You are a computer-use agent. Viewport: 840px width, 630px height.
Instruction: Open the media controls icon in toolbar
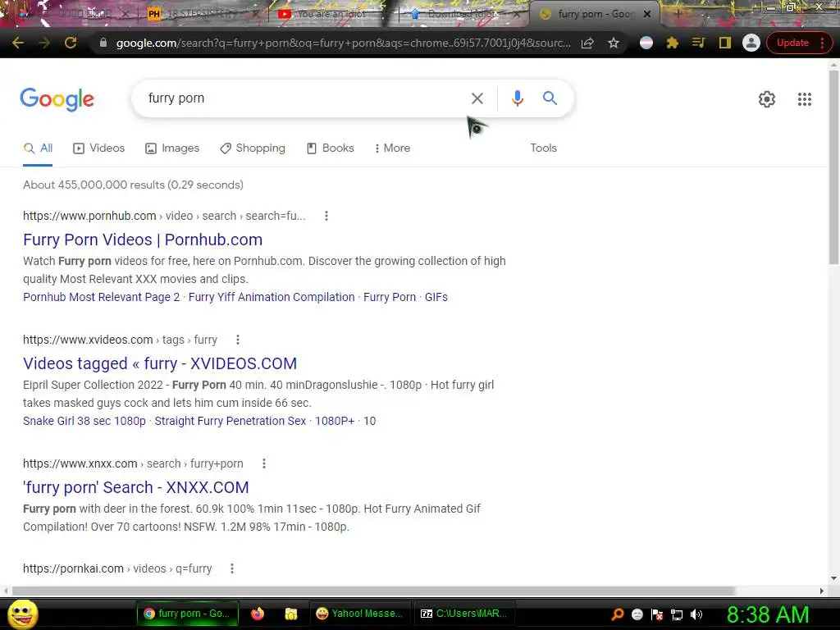[698, 43]
